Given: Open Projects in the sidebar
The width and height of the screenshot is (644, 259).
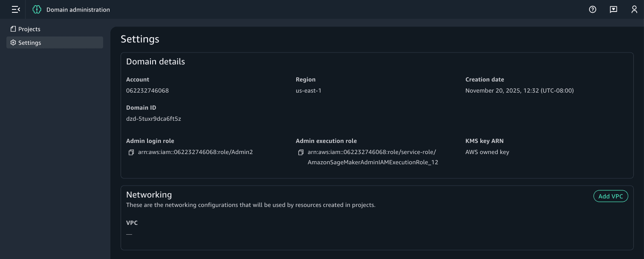Looking at the screenshot, I should (x=55, y=29).
